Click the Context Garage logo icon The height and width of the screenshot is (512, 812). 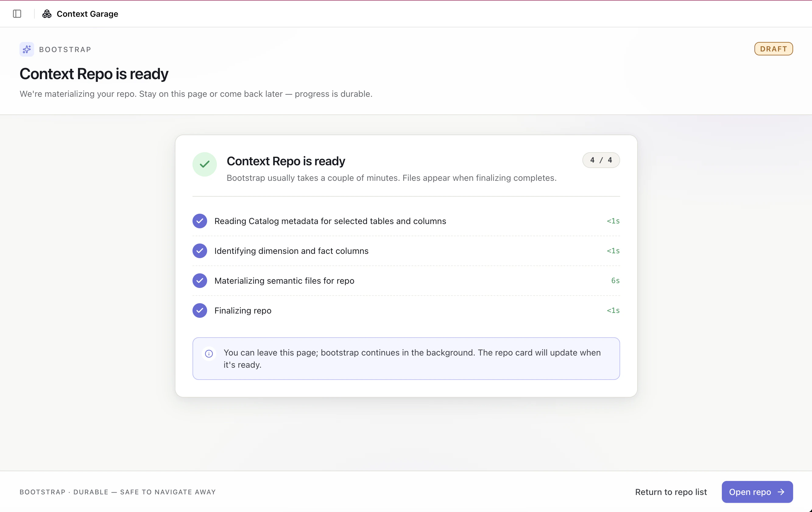tap(47, 14)
